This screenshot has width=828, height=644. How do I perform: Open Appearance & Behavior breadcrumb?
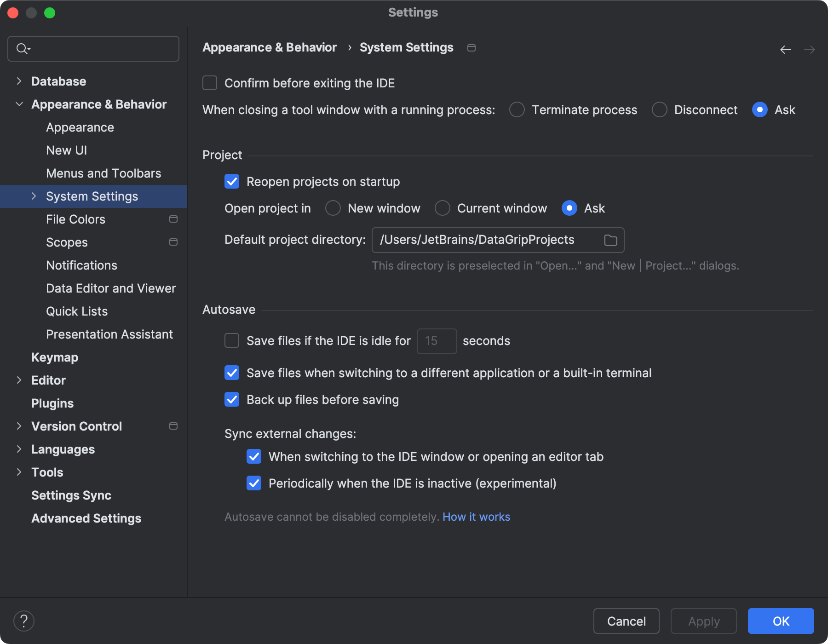[x=270, y=47]
